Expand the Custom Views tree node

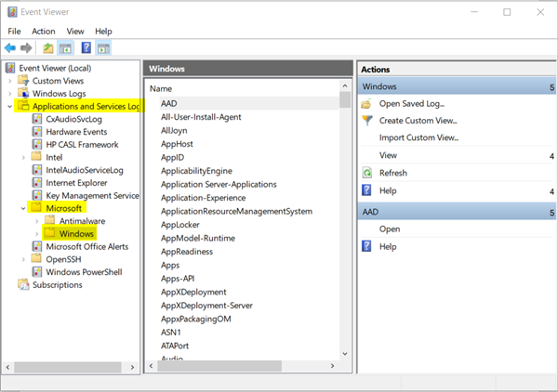pyautogui.click(x=10, y=81)
